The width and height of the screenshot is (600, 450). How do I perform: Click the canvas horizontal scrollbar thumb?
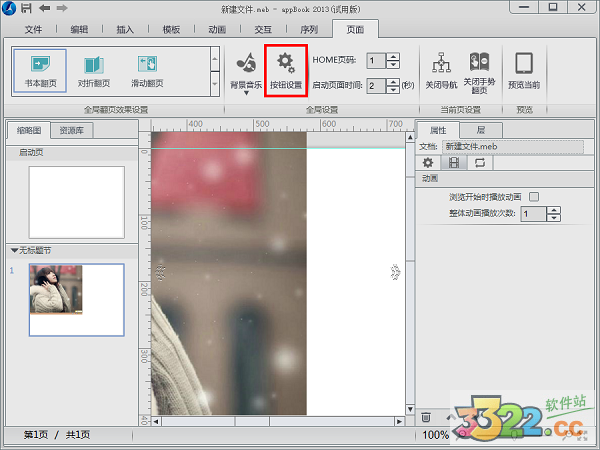252,421
